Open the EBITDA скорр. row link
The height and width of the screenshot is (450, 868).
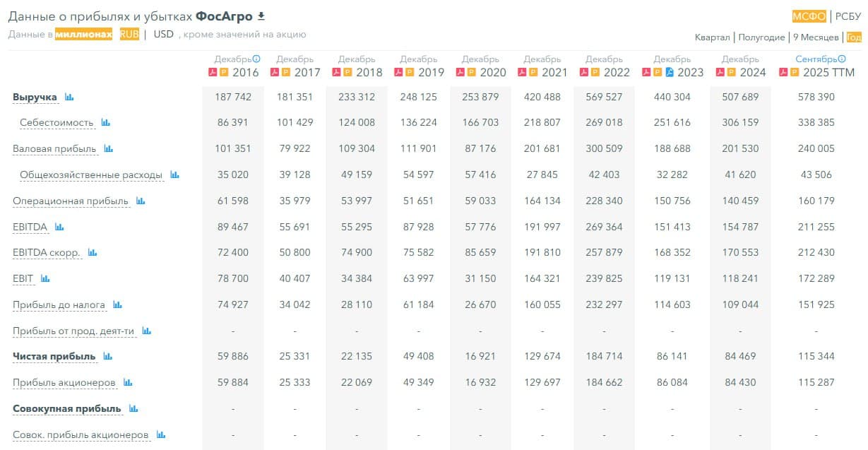click(x=46, y=253)
